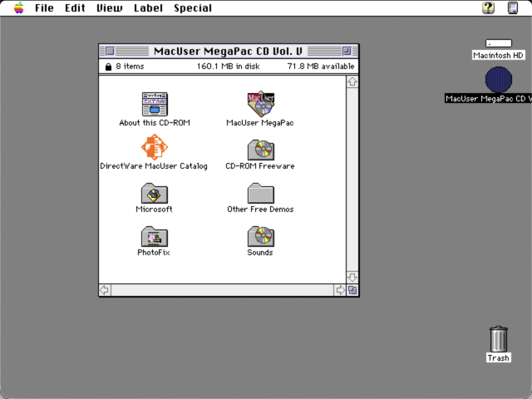The width and height of the screenshot is (532, 399).
Task: Open the File menu
Action: pyautogui.click(x=44, y=7)
